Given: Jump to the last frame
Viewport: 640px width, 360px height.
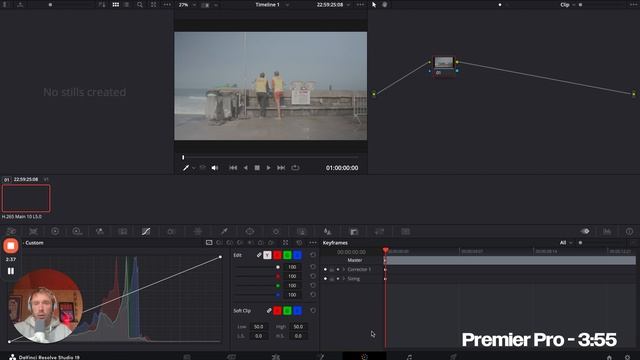Looking at the screenshot, I should click(x=281, y=168).
